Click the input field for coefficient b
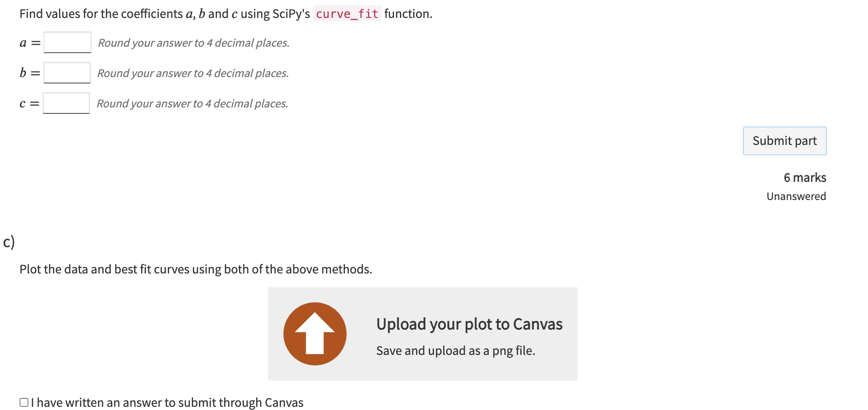Screen dimensions: 868x410 (67, 73)
